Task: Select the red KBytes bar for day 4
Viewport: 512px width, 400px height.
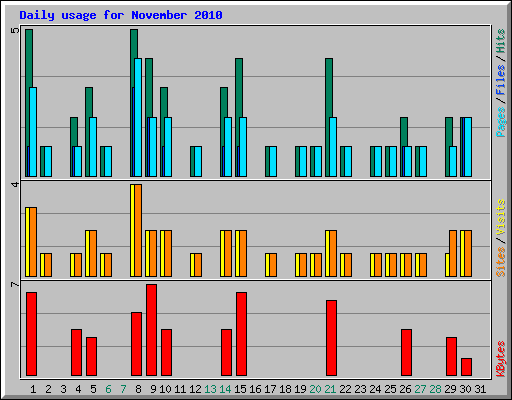Action: coord(76,352)
